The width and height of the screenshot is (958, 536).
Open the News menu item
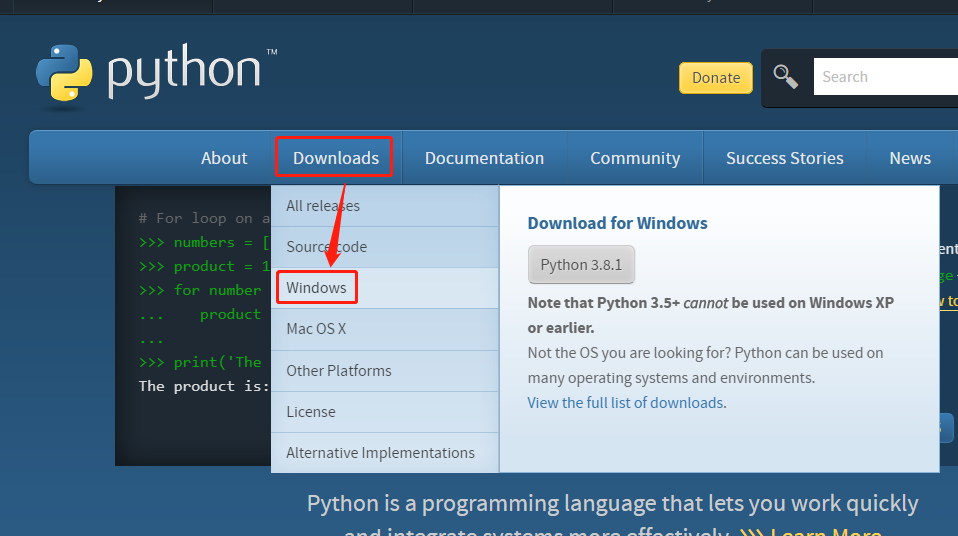910,158
